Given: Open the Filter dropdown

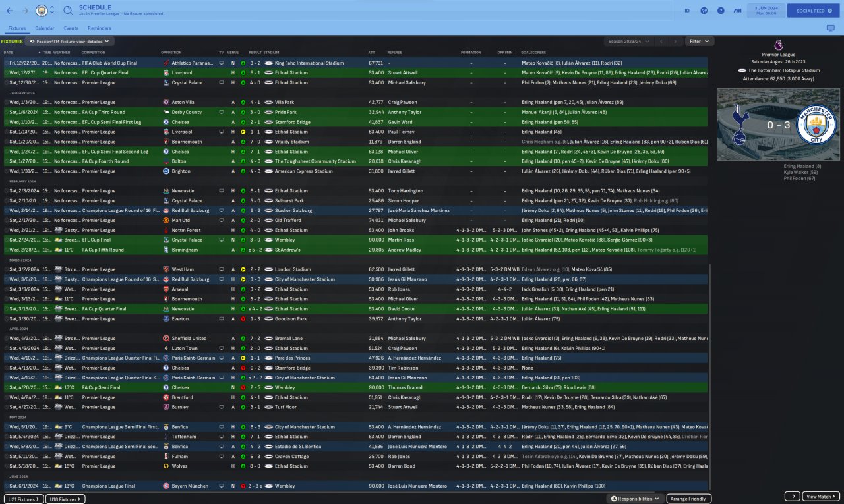Looking at the screenshot, I should (699, 41).
